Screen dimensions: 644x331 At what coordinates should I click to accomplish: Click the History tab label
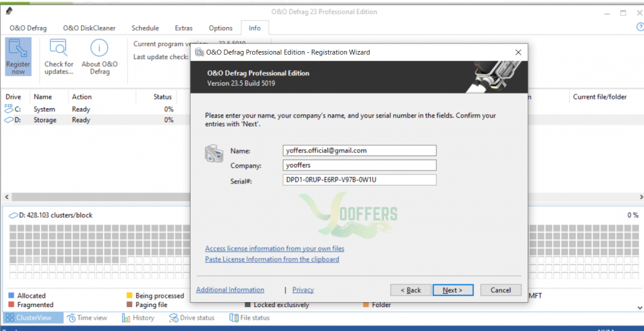pos(143,318)
